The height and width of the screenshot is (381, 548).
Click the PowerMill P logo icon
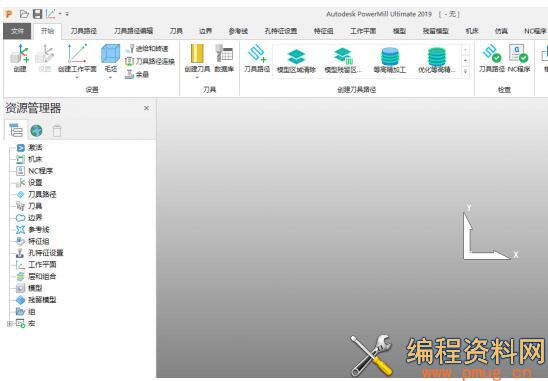tap(9, 14)
